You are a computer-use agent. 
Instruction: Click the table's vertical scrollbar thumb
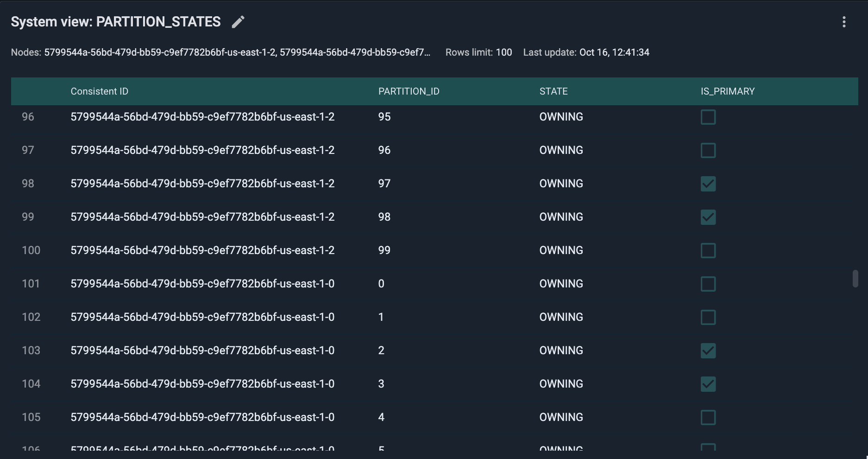(x=855, y=279)
